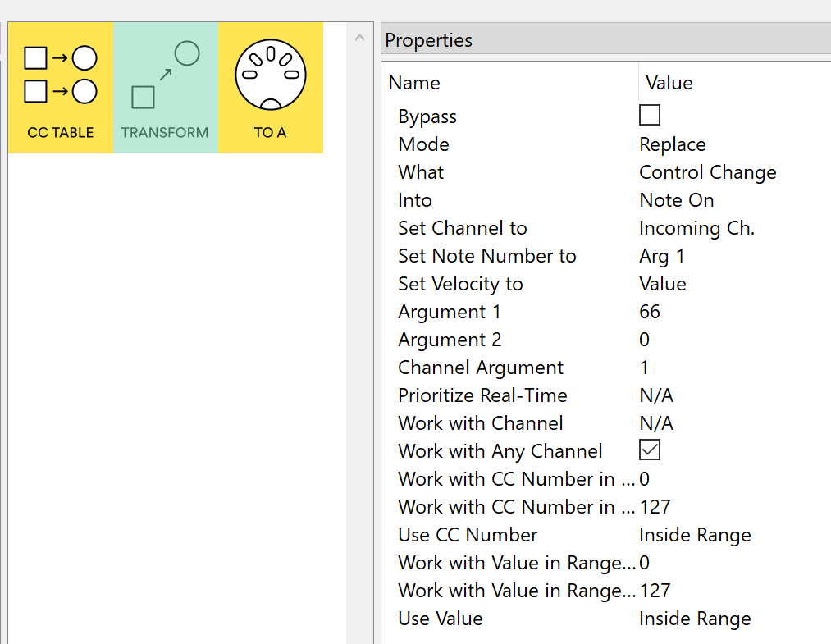Select the Transform module icon
This screenshot has height=644, width=831.
(x=165, y=88)
